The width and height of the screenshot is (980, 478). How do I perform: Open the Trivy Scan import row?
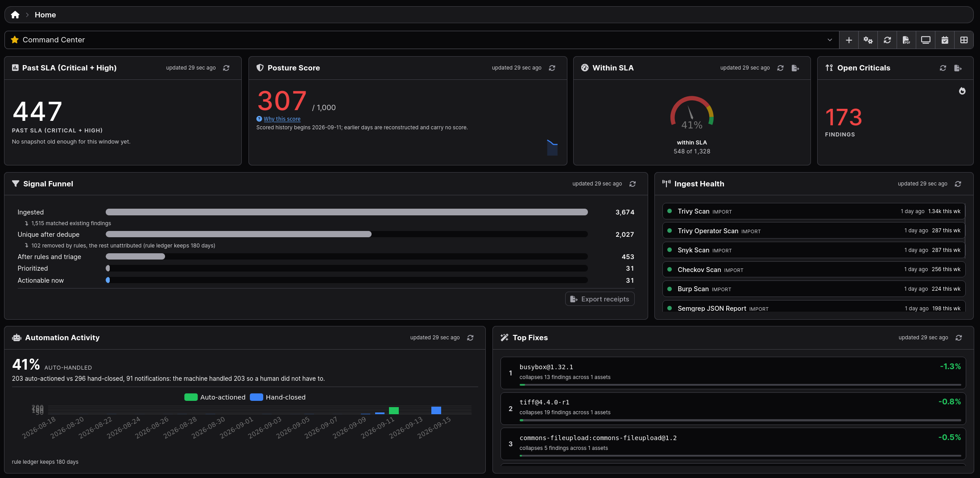(x=814, y=211)
